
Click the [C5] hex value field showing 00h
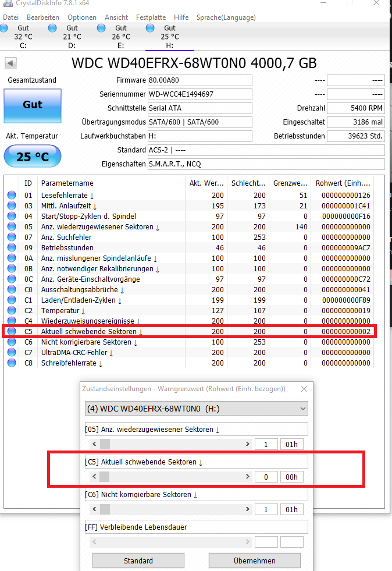pos(291,477)
